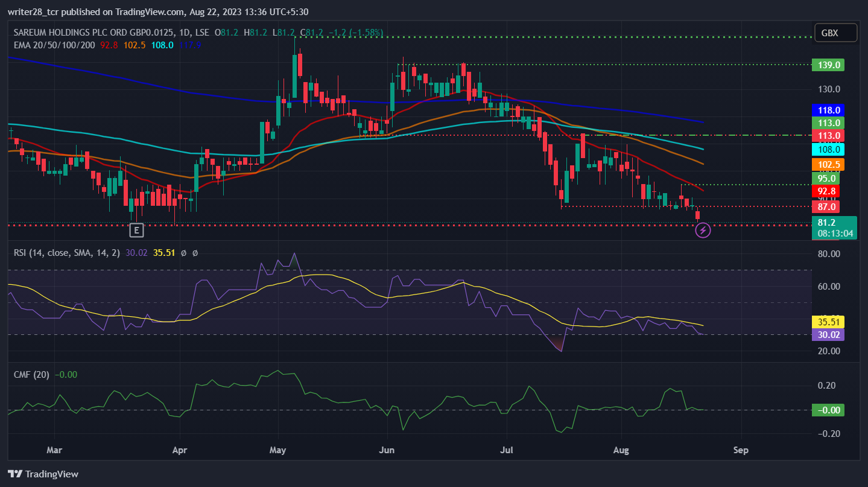
Task: Click the 'Jul' label on time axis
Action: [x=507, y=450]
